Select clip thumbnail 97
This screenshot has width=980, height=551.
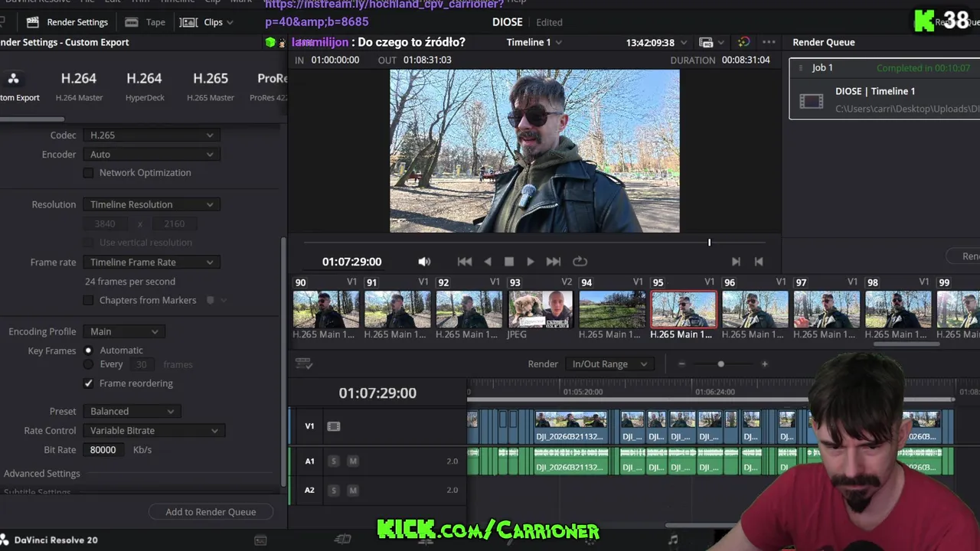[x=826, y=310]
